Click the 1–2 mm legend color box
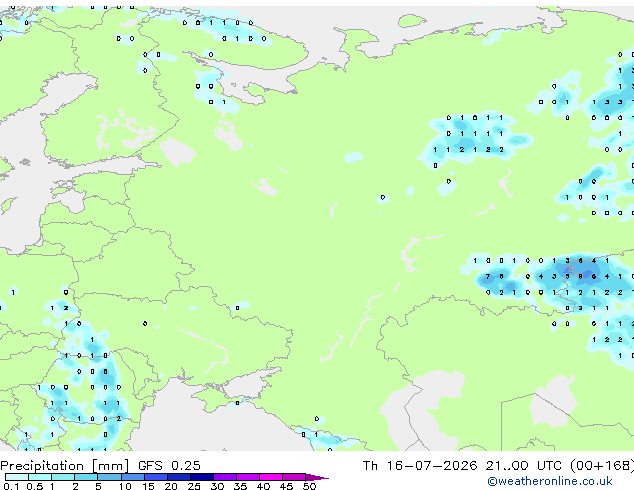This screenshot has width=634, height=490. click(x=63, y=477)
